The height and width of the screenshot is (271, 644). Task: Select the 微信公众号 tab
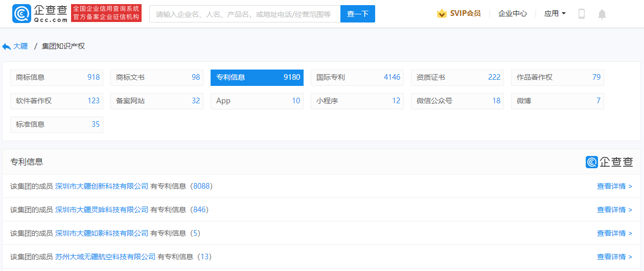pos(457,101)
